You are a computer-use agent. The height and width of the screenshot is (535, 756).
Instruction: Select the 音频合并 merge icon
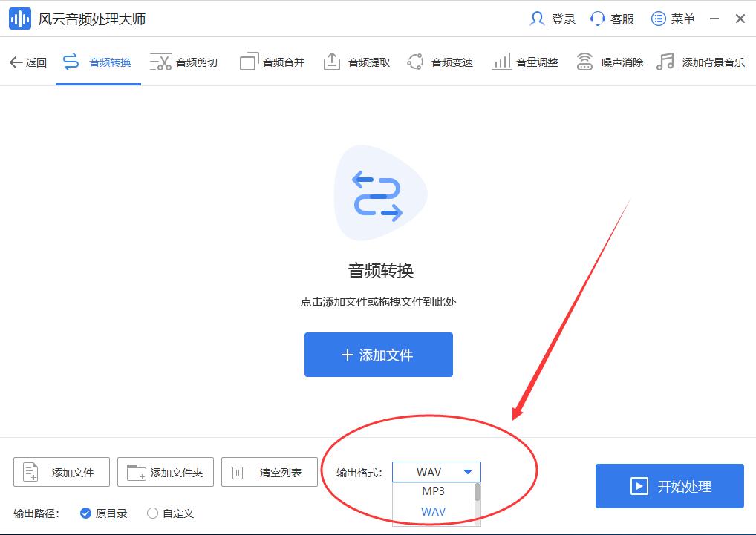click(x=249, y=62)
